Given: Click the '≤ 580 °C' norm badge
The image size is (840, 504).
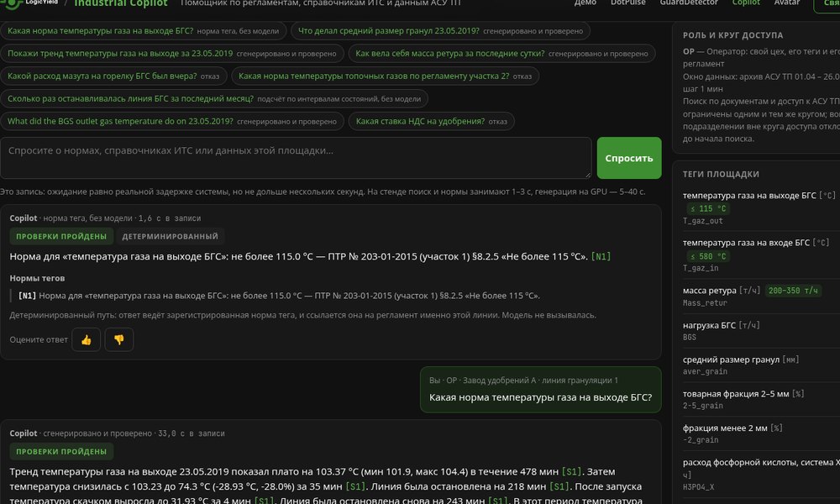Looking at the screenshot, I should [x=707, y=256].
